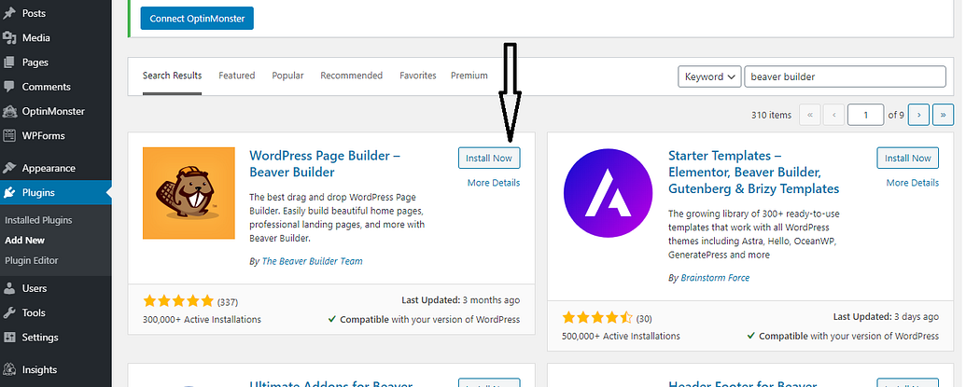The height and width of the screenshot is (387, 980).
Task: Click the Tools wrench icon
Action: pyautogui.click(x=9, y=312)
